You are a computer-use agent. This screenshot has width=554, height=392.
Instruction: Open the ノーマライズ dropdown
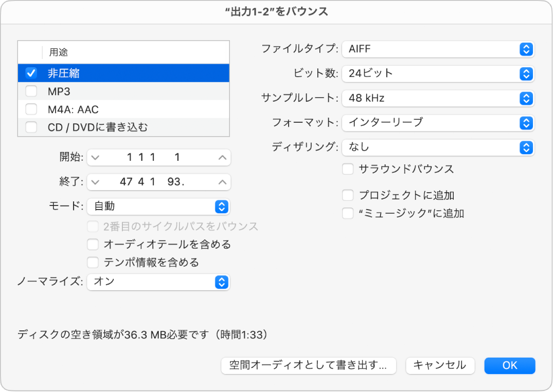point(222,282)
